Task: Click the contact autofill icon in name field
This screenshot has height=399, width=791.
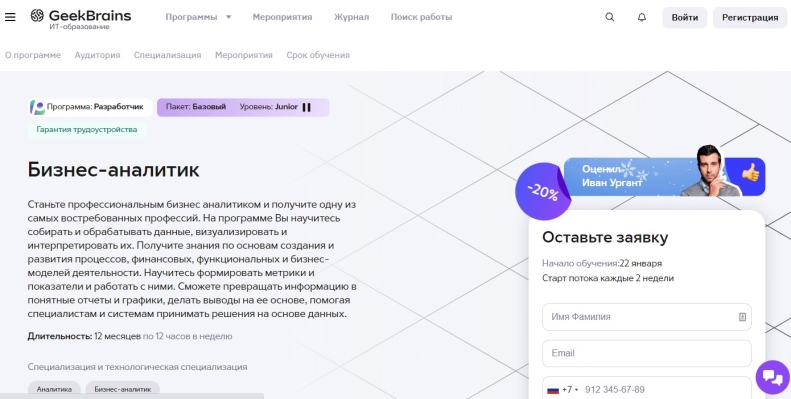Action: tap(742, 317)
